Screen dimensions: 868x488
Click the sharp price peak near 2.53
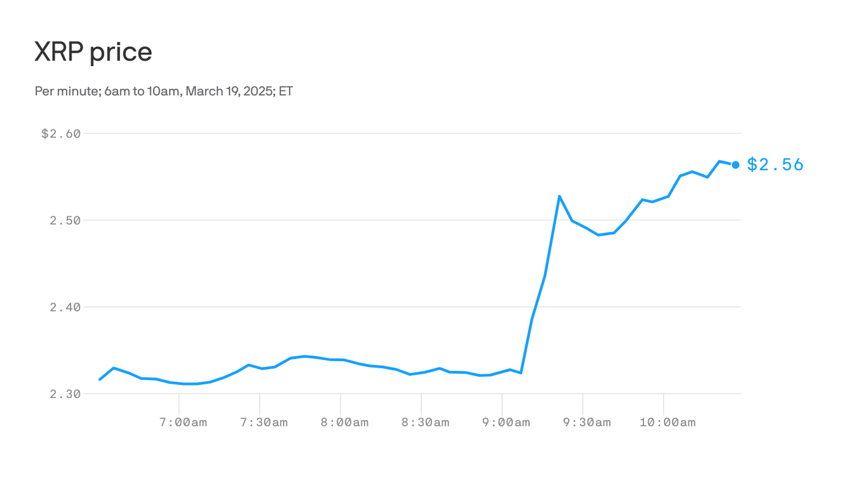point(559,196)
